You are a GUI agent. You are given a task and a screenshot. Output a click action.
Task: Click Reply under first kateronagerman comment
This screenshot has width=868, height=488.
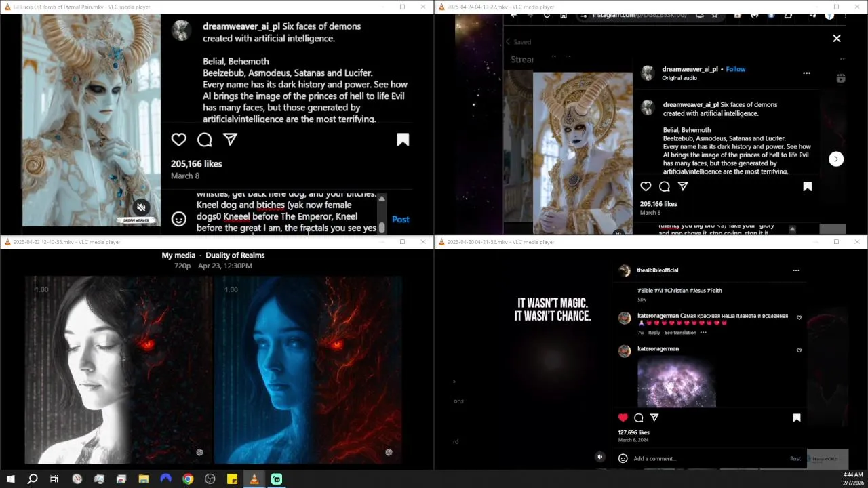coord(654,333)
